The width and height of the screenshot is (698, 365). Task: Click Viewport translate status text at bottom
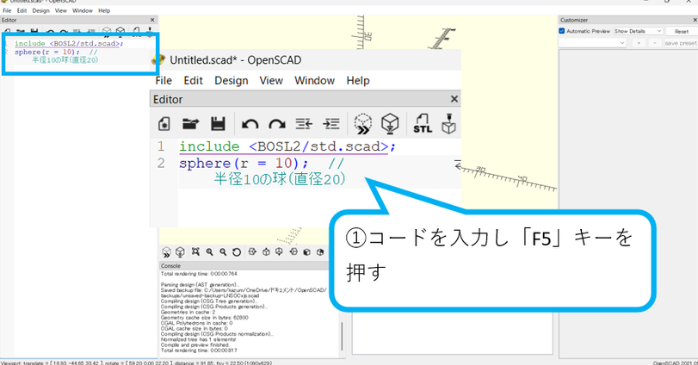pyautogui.click(x=136, y=362)
